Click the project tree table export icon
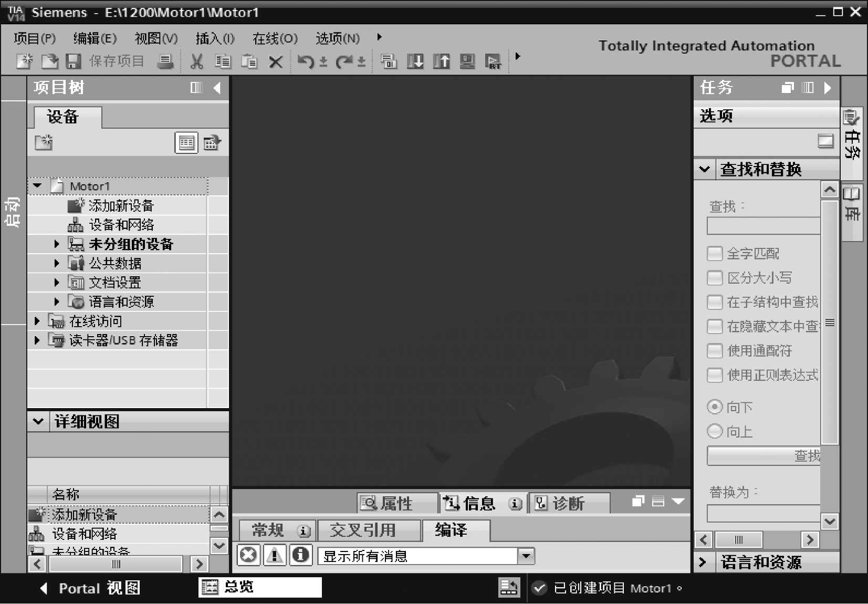The width and height of the screenshot is (868, 604). (x=212, y=143)
